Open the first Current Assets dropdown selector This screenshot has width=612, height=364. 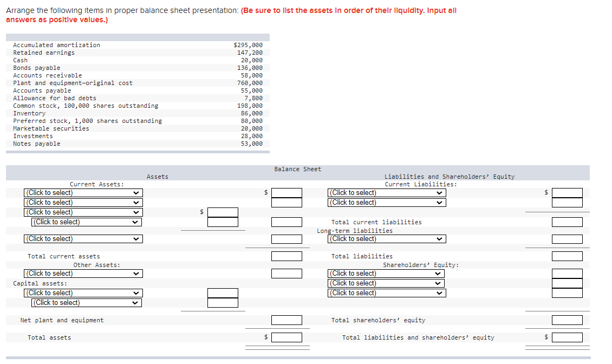(x=83, y=192)
